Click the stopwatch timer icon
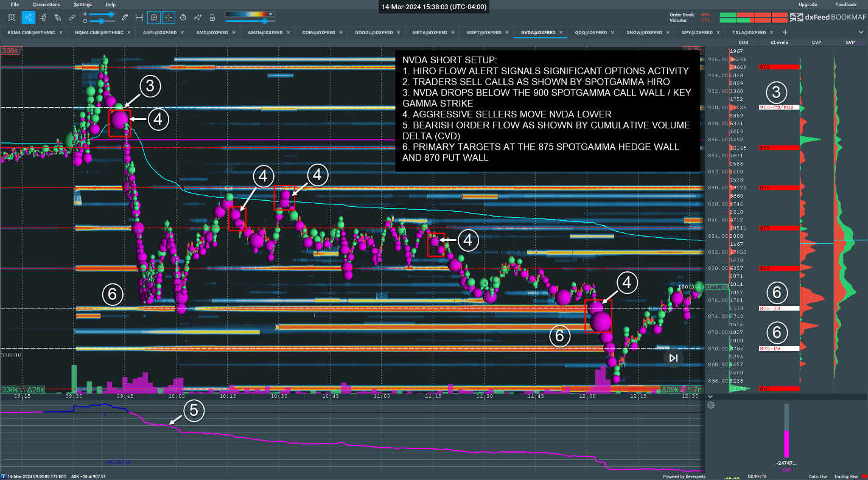This screenshot has height=480, width=868. (183, 17)
